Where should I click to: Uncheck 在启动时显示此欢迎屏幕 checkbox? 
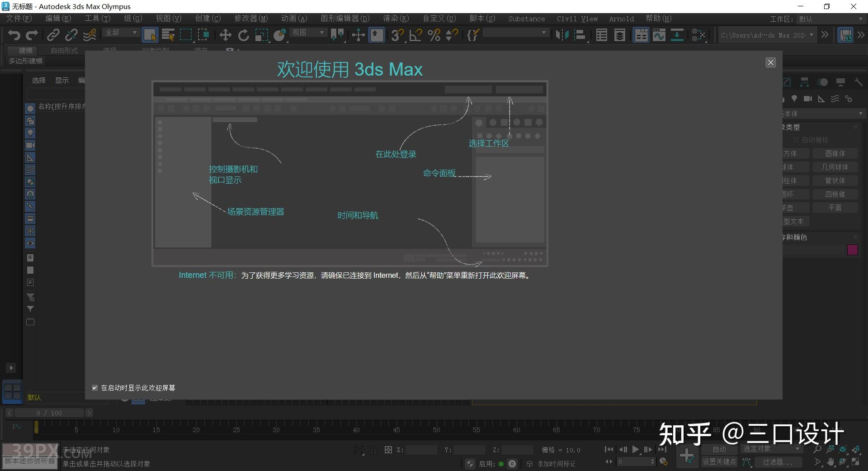pos(95,388)
